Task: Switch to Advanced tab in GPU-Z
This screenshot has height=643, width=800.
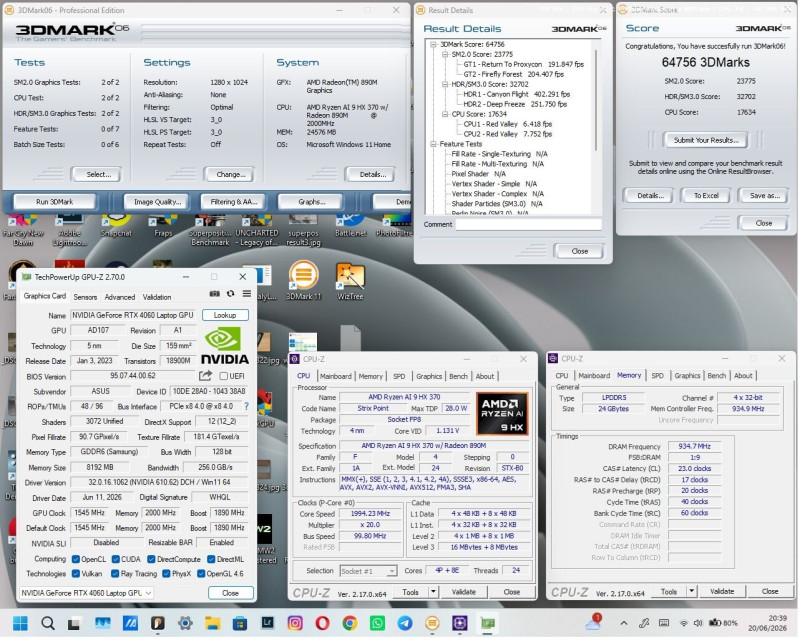Action: [x=120, y=298]
